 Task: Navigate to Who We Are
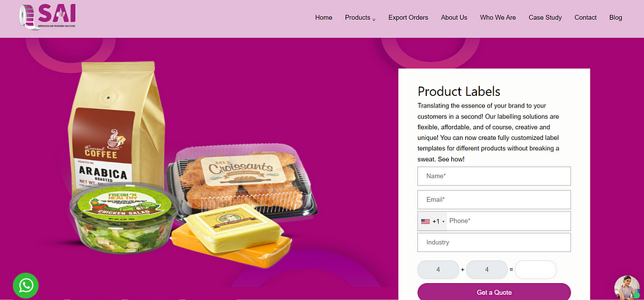pyautogui.click(x=498, y=18)
